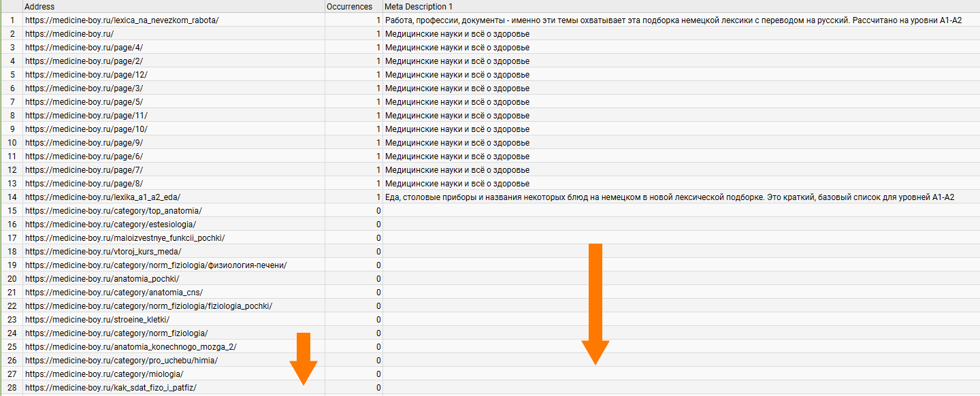Select the address ending in /page/3/
980x396 pixels.
[174, 88]
